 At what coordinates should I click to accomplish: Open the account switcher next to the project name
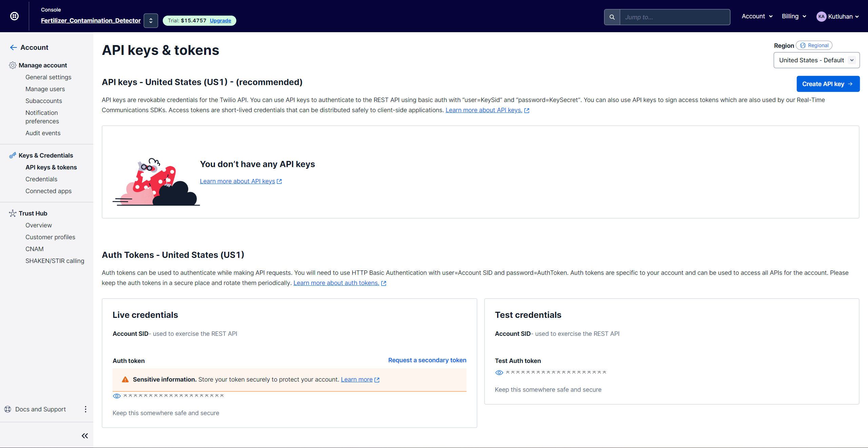pyautogui.click(x=151, y=20)
